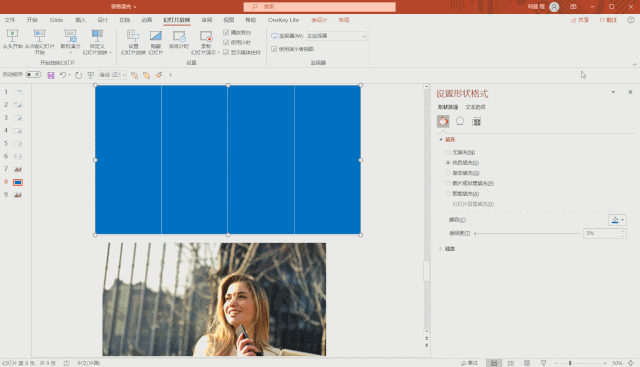This screenshot has height=367, width=640.
Task: Click the Hide Slide (隐藏幻灯片) icon
Action: pyautogui.click(x=156, y=42)
